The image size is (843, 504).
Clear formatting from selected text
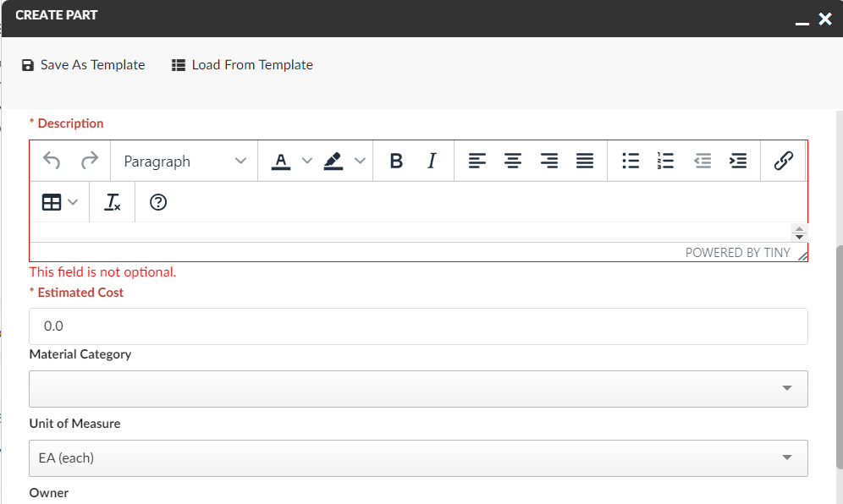point(113,202)
